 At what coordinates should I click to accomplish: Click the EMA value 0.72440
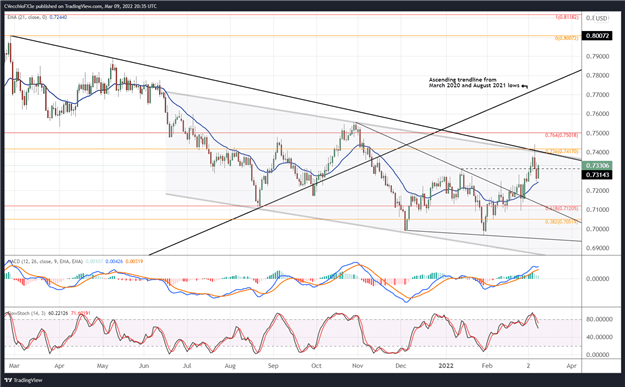tap(58, 17)
